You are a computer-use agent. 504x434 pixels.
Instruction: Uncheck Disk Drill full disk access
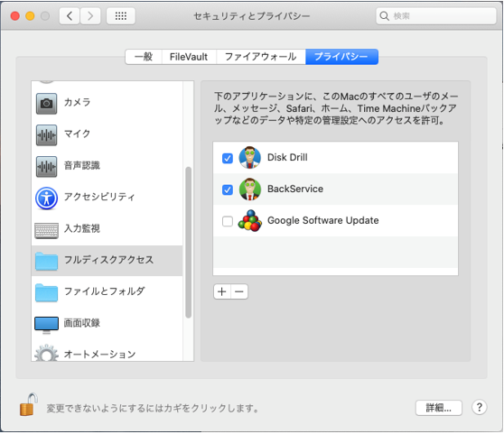(228, 158)
